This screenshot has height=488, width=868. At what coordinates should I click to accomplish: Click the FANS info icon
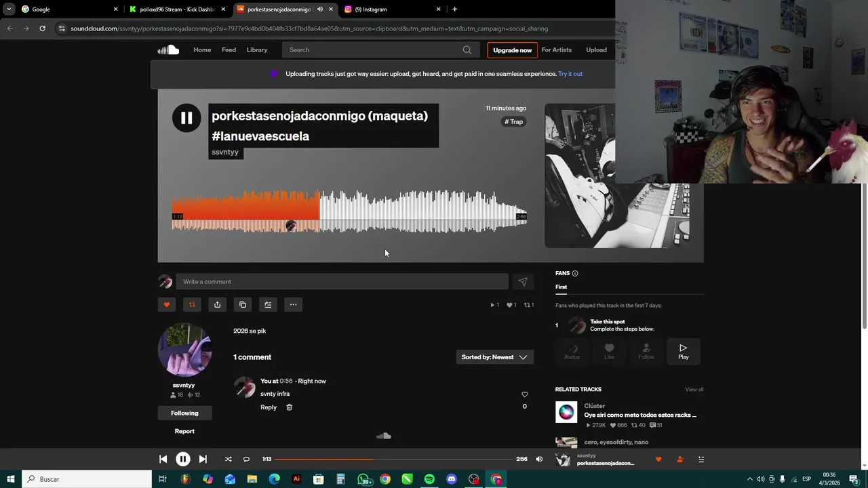click(x=575, y=273)
